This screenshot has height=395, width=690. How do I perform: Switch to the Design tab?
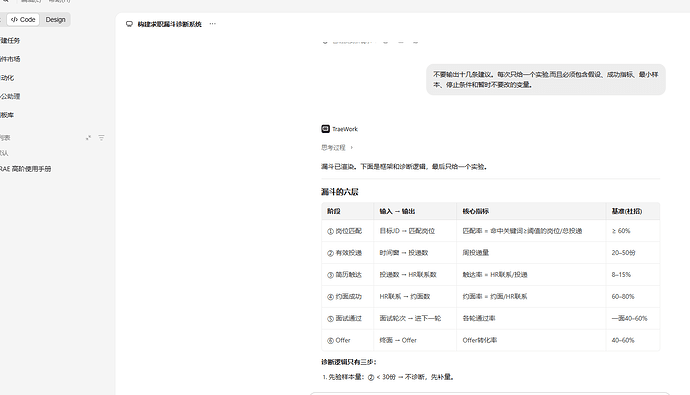(55, 20)
